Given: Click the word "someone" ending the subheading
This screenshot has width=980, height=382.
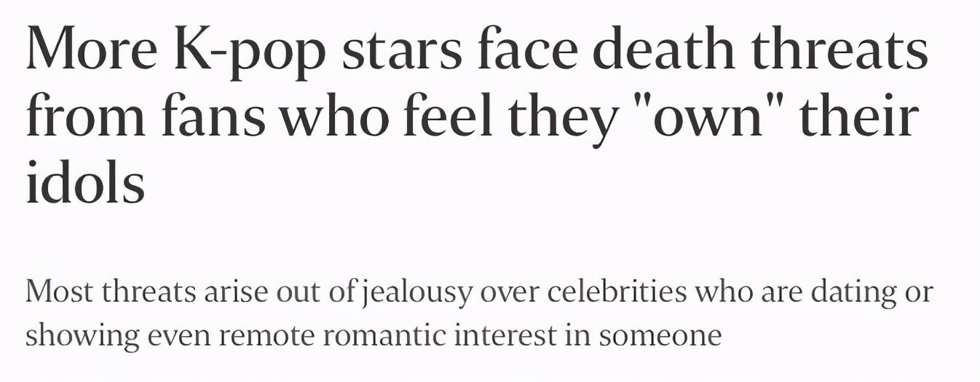Looking at the screenshot, I should pos(662,336).
